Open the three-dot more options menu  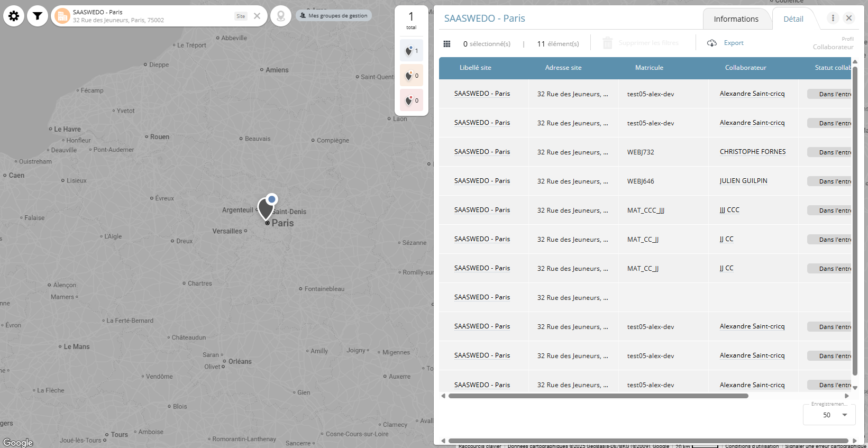point(833,18)
